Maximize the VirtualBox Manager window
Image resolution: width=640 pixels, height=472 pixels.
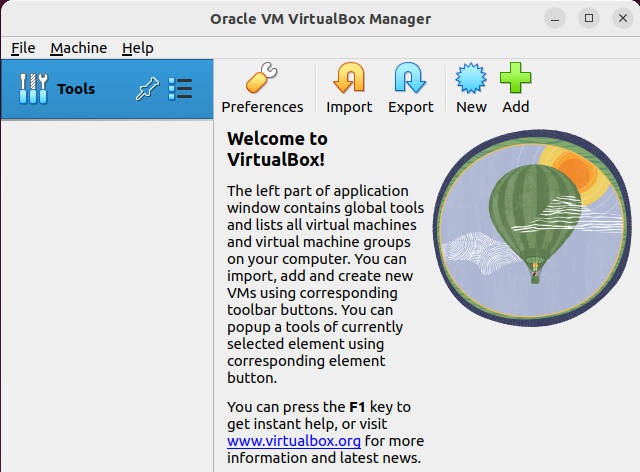(589, 18)
